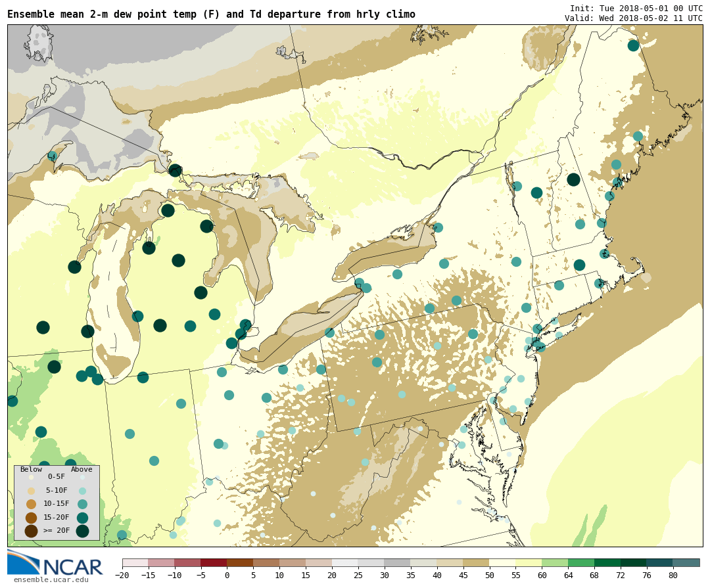Click the Below 0-5F circle in the legend

32,477
